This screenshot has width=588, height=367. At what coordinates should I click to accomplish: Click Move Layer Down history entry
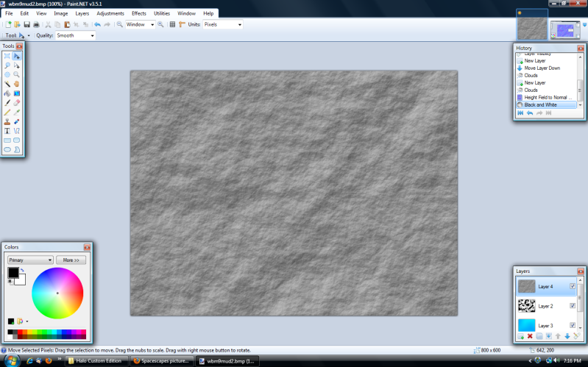(x=546, y=68)
